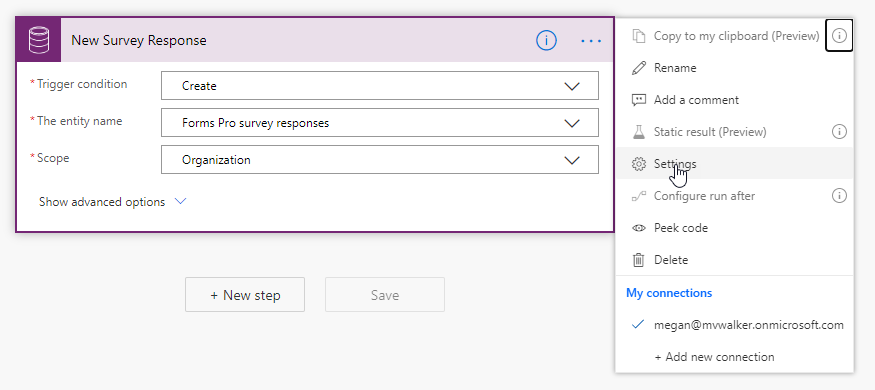875x390 pixels.
Task: Click the Save button
Action: pos(385,295)
